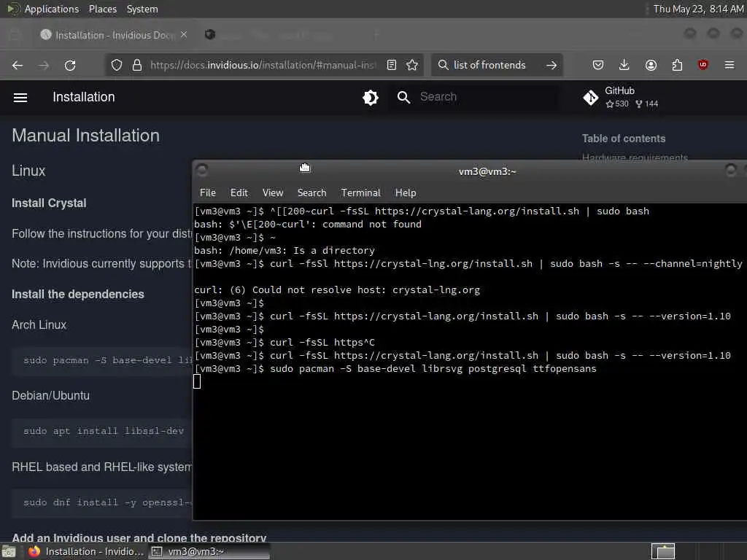Open the System menu in top panel
The image size is (747, 560).
point(142,9)
